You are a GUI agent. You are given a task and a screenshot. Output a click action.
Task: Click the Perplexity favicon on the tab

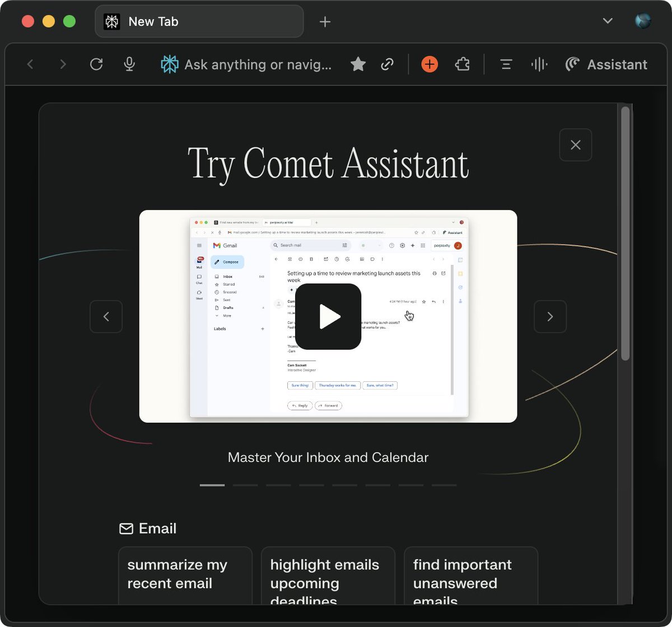112,22
